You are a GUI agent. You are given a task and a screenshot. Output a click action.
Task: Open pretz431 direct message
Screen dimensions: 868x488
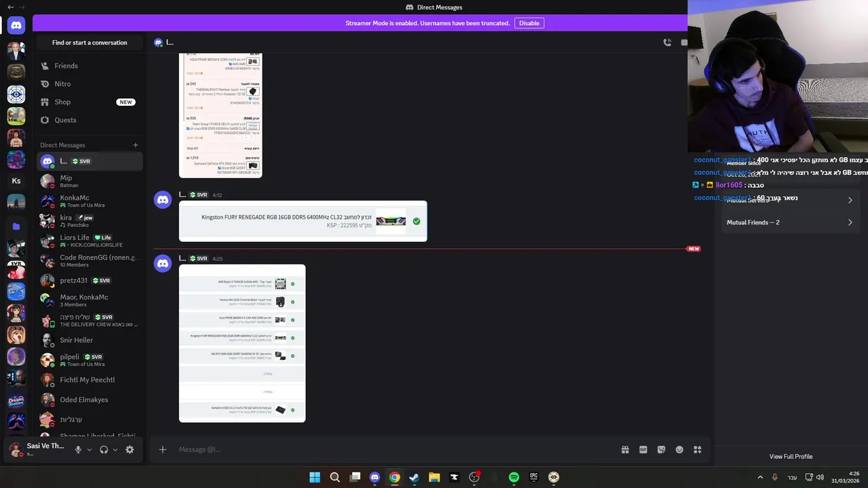click(x=90, y=281)
